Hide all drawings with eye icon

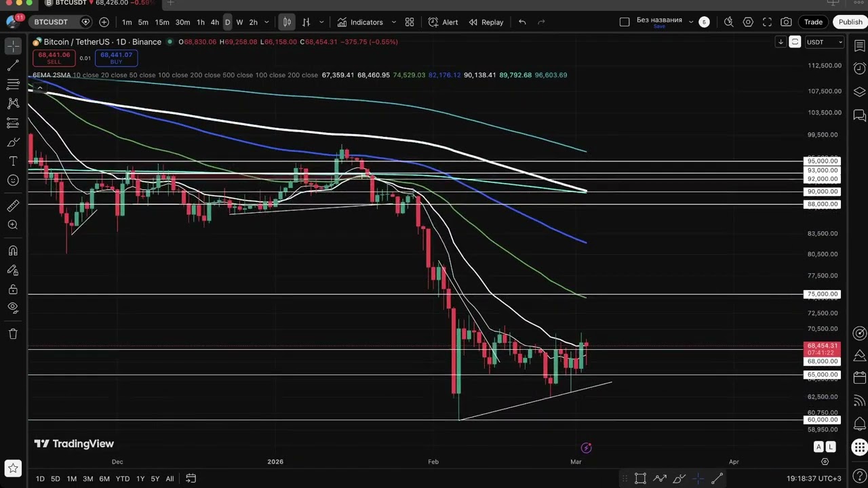click(x=13, y=308)
